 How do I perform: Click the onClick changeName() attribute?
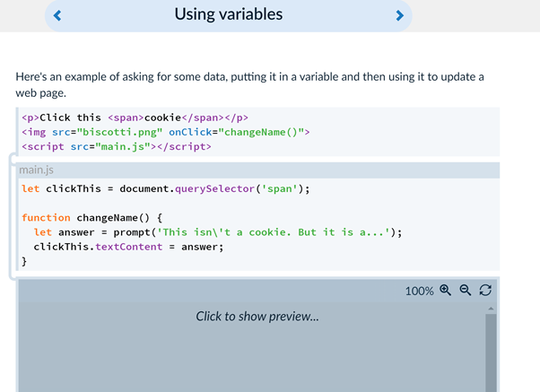point(239,132)
